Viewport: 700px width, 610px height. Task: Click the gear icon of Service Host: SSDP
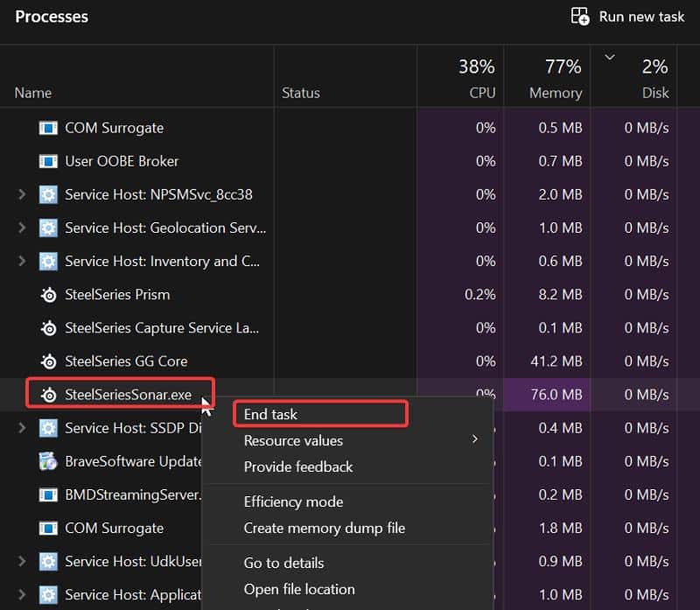coord(48,428)
